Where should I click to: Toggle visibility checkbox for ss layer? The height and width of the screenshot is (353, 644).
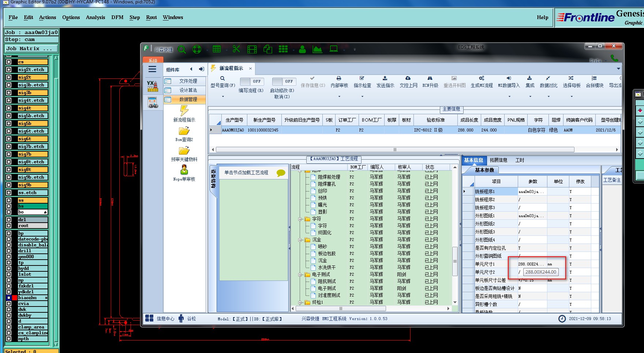(9, 200)
